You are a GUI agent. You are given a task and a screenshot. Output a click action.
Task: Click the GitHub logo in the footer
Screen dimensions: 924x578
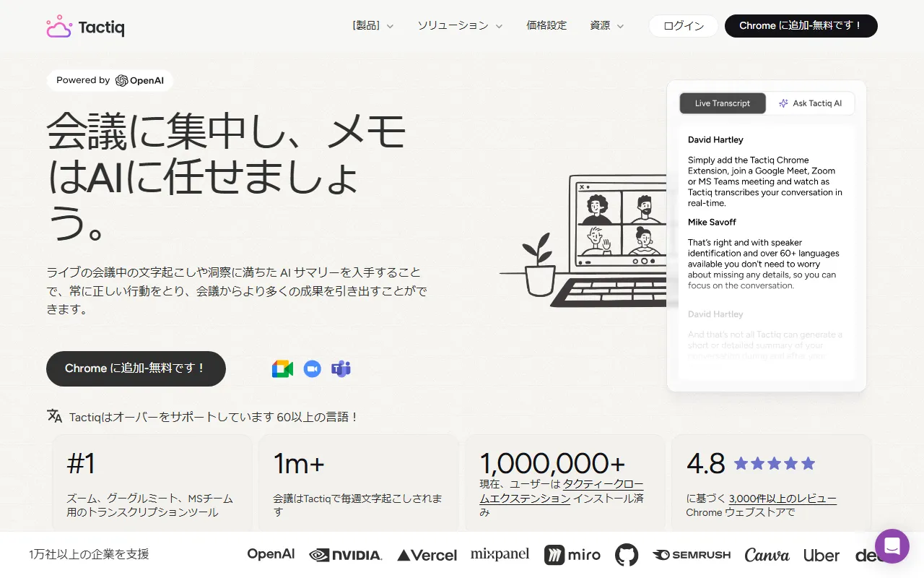tap(626, 554)
